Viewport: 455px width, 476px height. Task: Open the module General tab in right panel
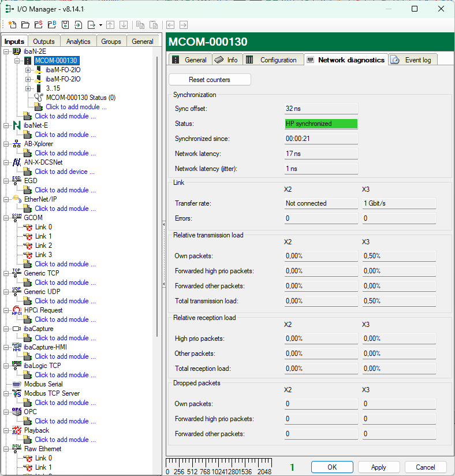click(x=191, y=60)
